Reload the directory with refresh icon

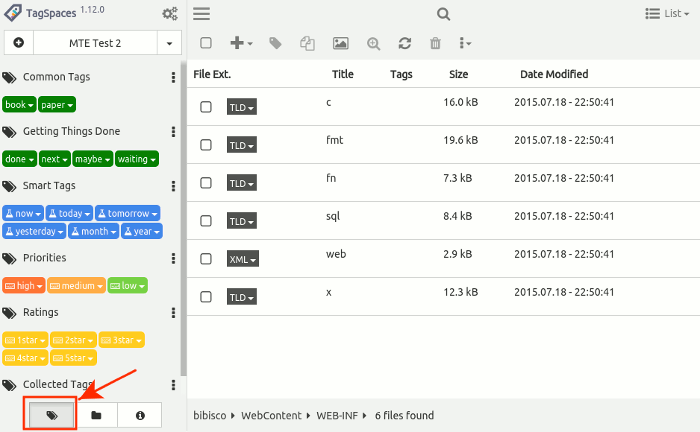click(404, 43)
